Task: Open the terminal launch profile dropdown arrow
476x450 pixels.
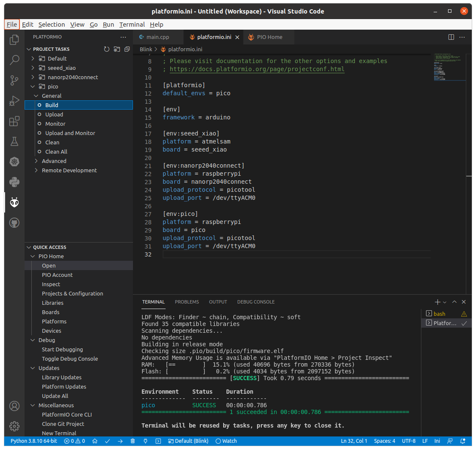Action: pyautogui.click(x=445, y=302)
